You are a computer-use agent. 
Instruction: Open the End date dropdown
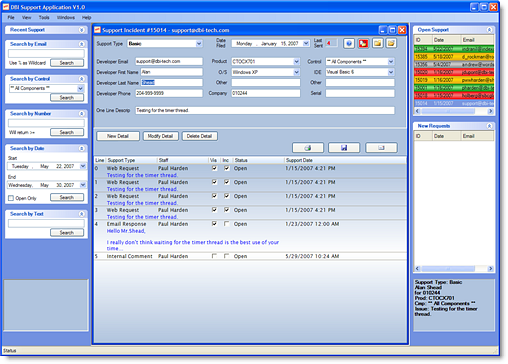[x=83, y=185]
